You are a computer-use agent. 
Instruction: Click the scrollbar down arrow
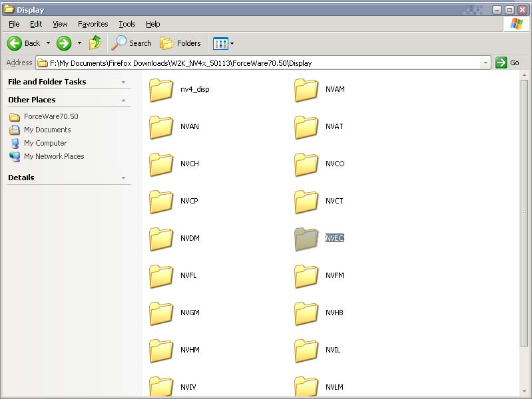point(524,391)
